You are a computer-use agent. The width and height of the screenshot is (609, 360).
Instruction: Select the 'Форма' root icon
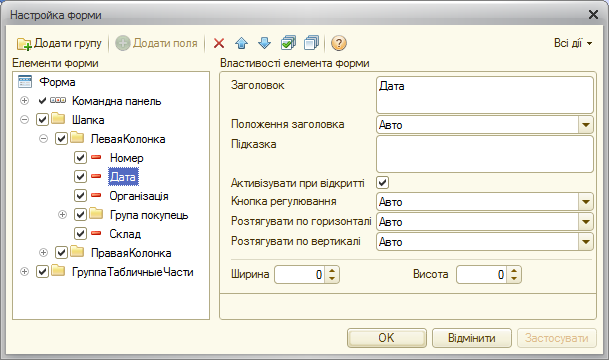(x=25, y=82)
